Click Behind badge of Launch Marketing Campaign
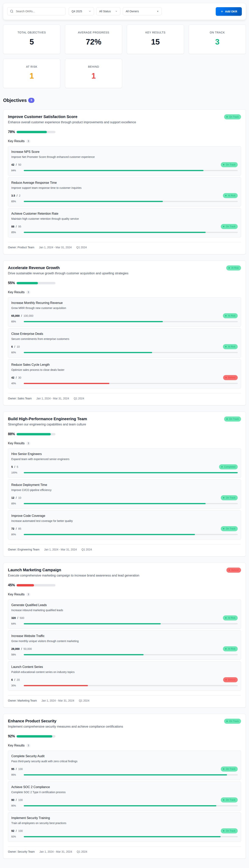The height and width of the screenshot is (868, 249). [x=234, y=571]
